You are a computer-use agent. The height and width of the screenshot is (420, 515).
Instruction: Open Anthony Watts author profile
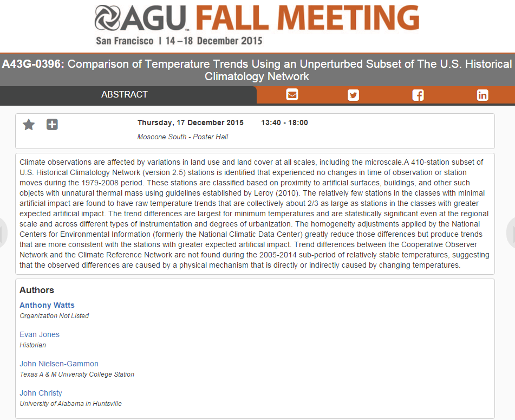pos(47,305)
